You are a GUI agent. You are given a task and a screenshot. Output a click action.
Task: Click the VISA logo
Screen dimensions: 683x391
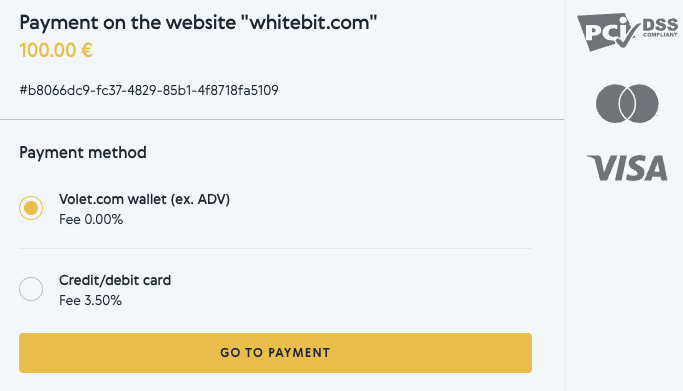(627, 168)
